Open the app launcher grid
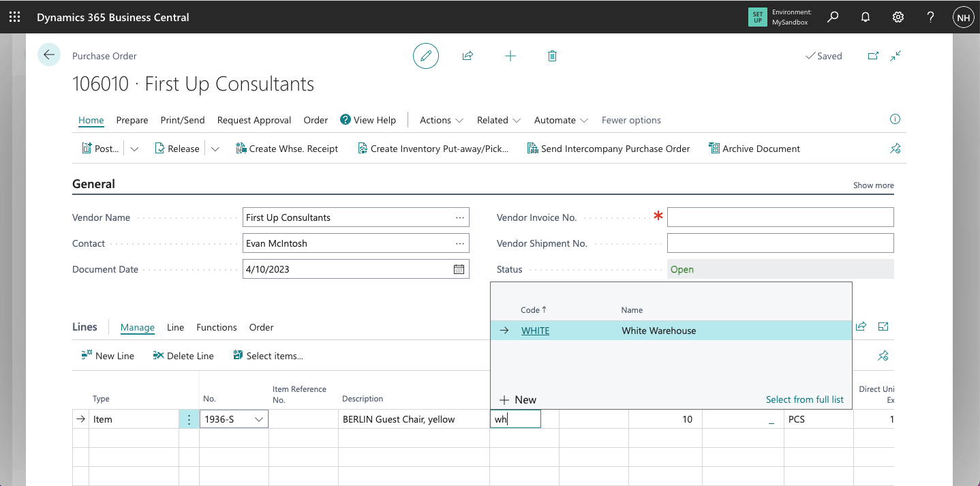This screenshot has height=486, width=980. (14, 17)
